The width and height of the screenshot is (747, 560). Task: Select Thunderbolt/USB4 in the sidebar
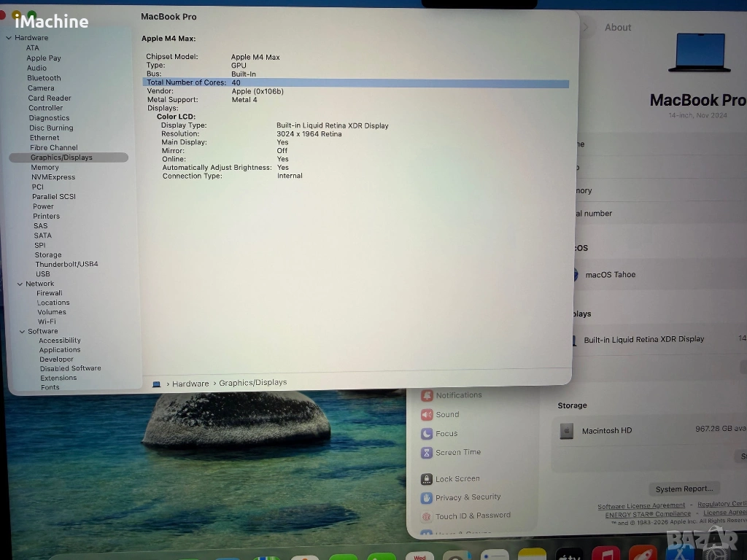pyautogui.click(x=66, y=264)
